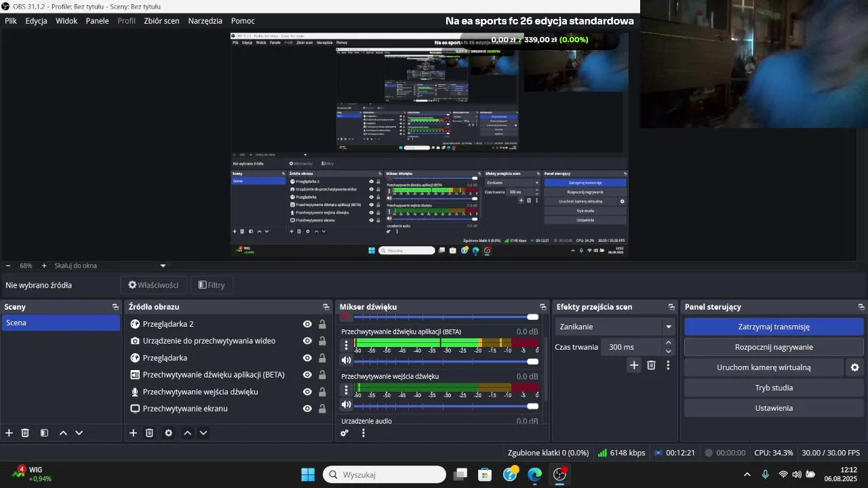The image size is (868, 488).
Task: Mute Przechwytywanie wejścia dźwięku speaker icon
Action: [346, 405]
